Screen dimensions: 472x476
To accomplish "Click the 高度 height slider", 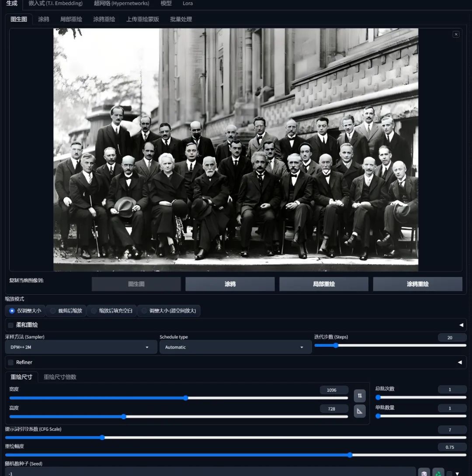I will (x=179, y=417).
